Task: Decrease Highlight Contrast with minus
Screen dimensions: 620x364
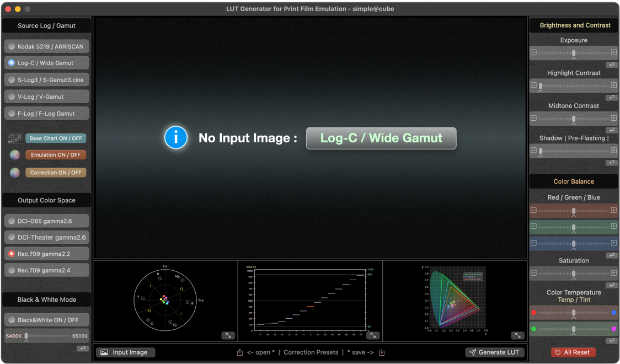Action: [x=533, y=85]
